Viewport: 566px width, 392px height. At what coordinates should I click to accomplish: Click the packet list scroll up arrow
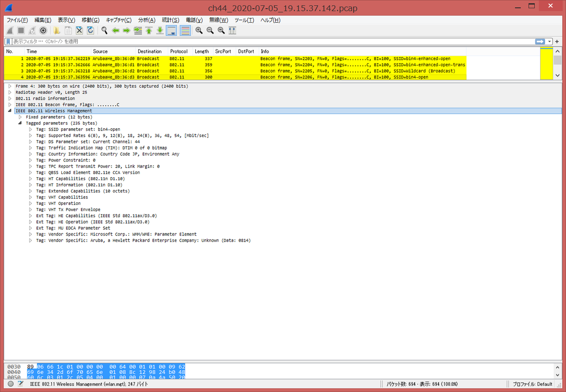(x=558, y=50)
